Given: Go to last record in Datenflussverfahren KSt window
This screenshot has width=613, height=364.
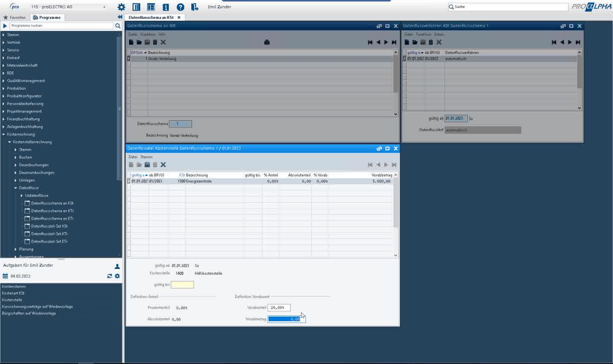Looking at the screenshot, I should [578, 42].
